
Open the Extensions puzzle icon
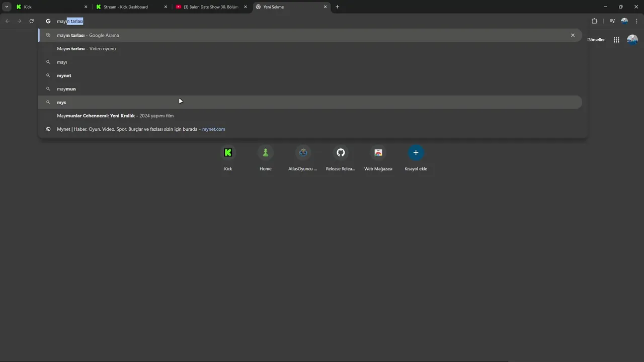[594, 21]
